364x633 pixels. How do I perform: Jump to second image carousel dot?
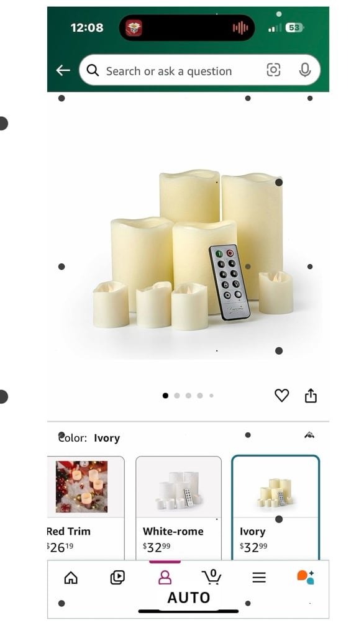coord(177,396)
